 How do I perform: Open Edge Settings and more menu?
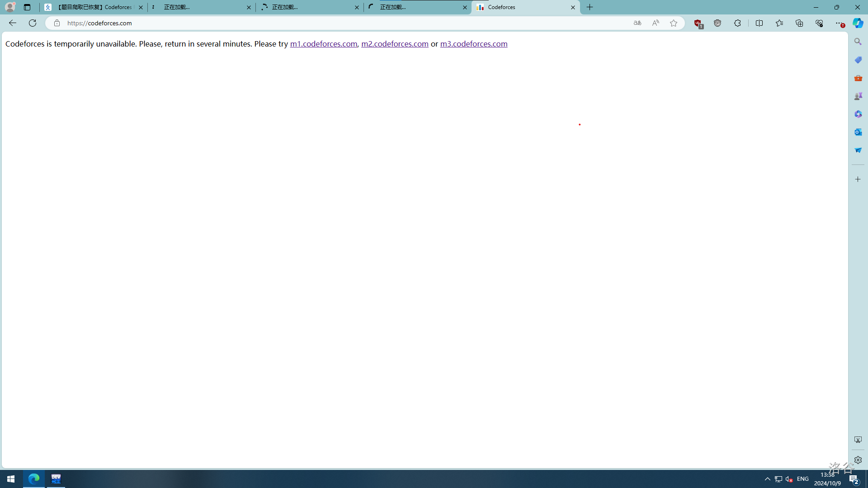840,23
